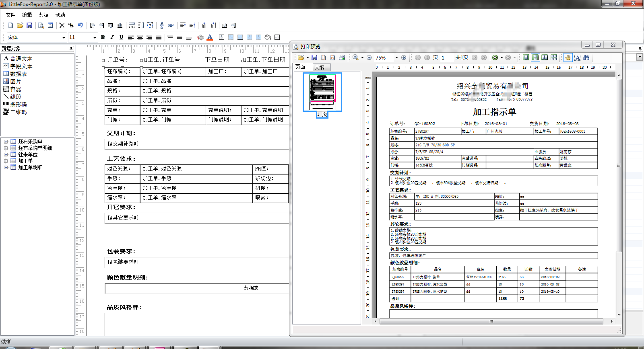The height and width of the screenshot is (349, 644).
Task: Align selected objects to the top edges
Action: (x=111, y=25)
